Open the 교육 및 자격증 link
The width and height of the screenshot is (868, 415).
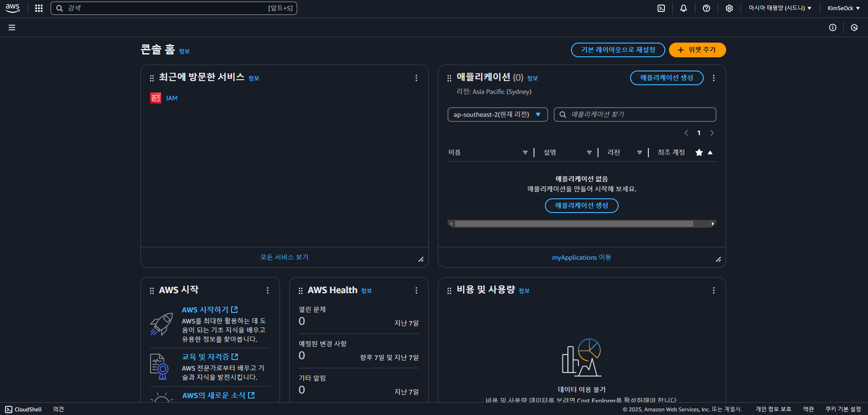click(210, 357)
